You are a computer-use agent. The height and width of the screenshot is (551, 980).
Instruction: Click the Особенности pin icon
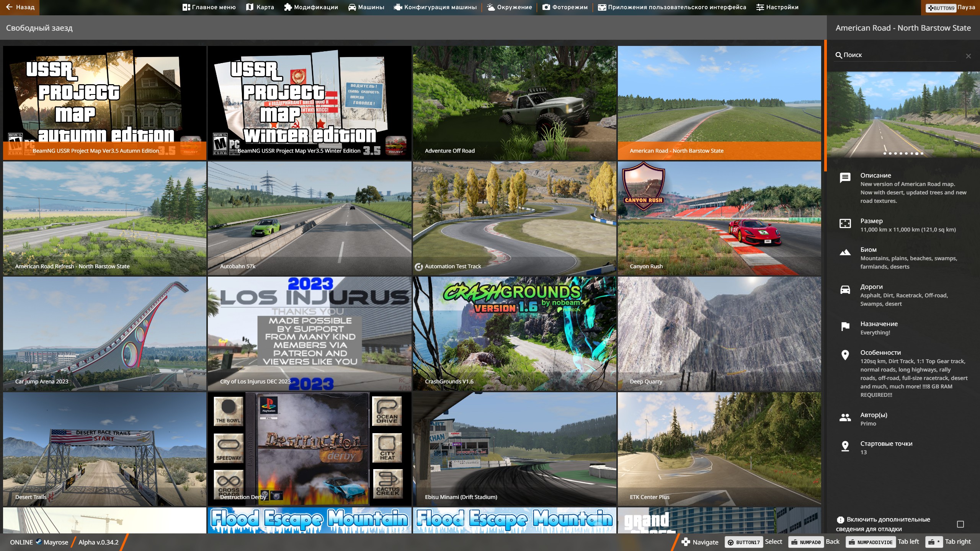(845, 355)
